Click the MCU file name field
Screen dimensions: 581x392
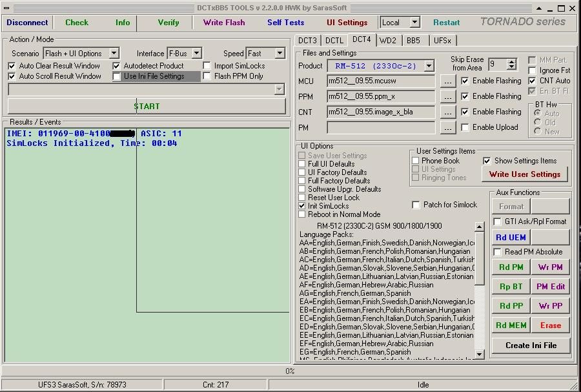(381, 81)
